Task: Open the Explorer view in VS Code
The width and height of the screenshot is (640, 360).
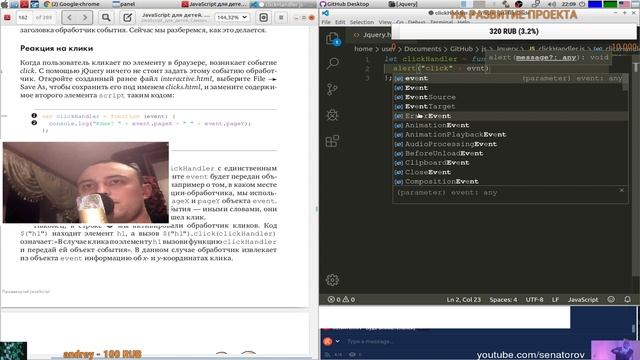Action: [333, 39]
